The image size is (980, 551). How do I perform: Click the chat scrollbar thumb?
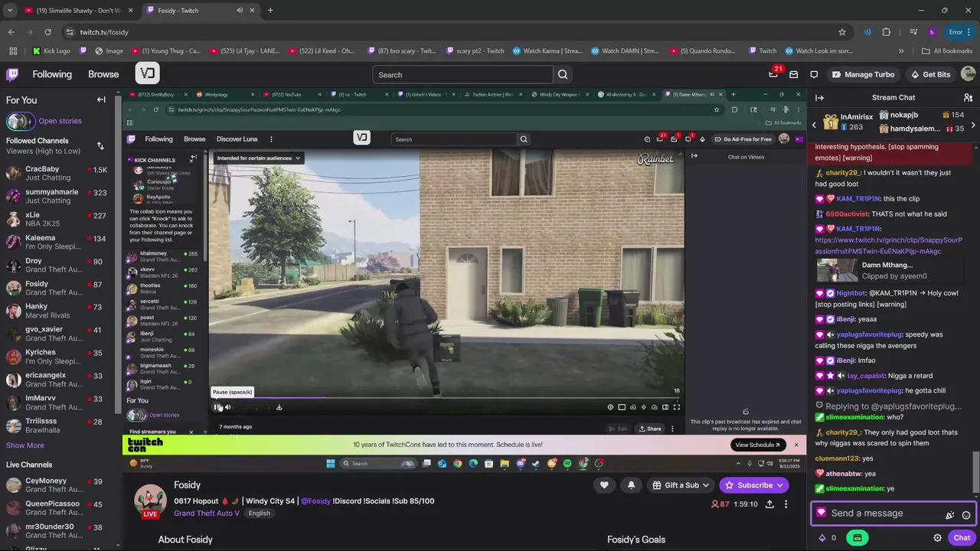(976, 471)
